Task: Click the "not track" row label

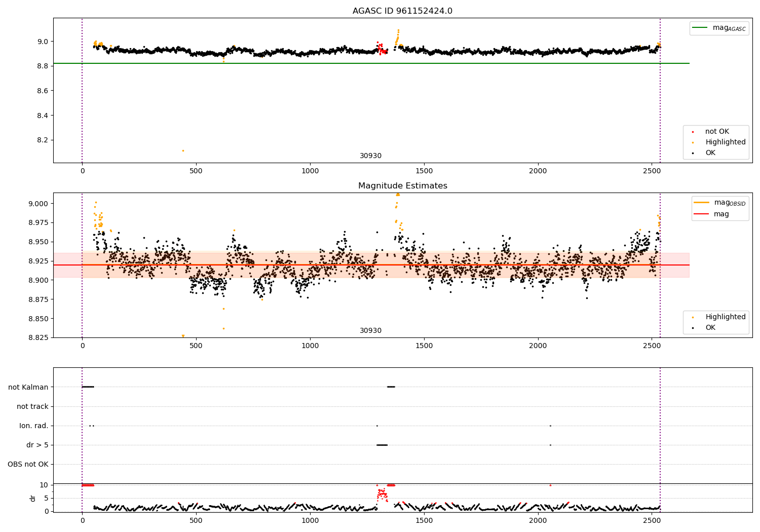Action: click(32, 406)
